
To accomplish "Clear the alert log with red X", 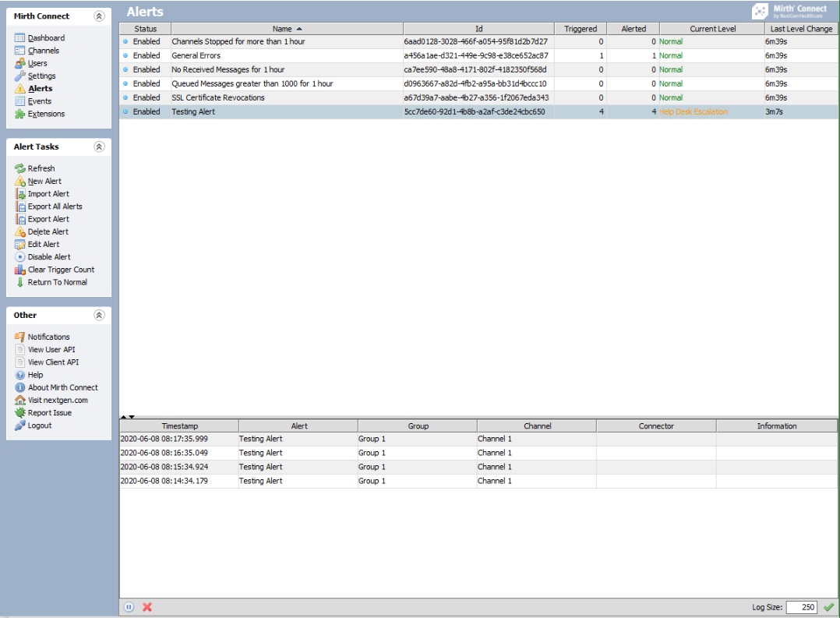I will tap(147, 607).
